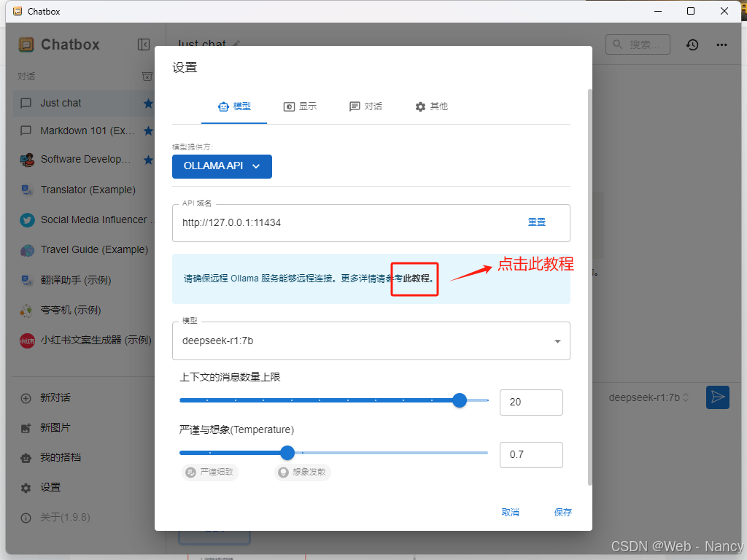747x560 pixels.
Task: Select the 严谨细致 preset chip
Action: (210, 472)
